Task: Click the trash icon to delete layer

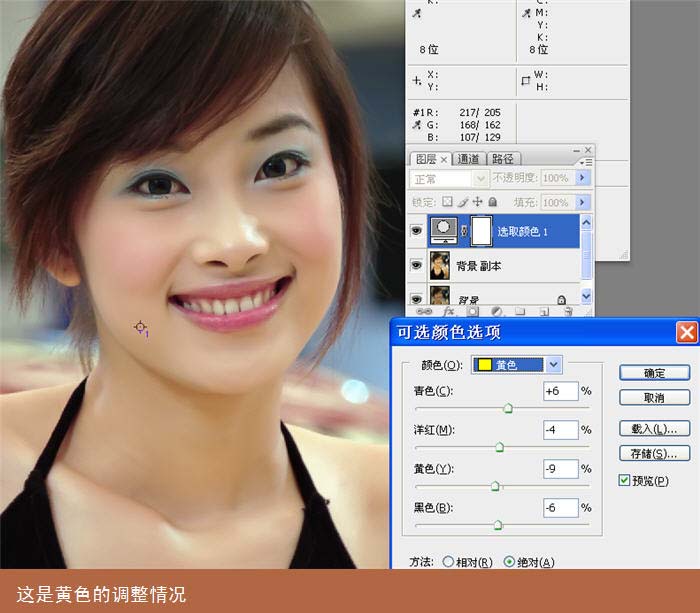Action: (x=568, y=311)
